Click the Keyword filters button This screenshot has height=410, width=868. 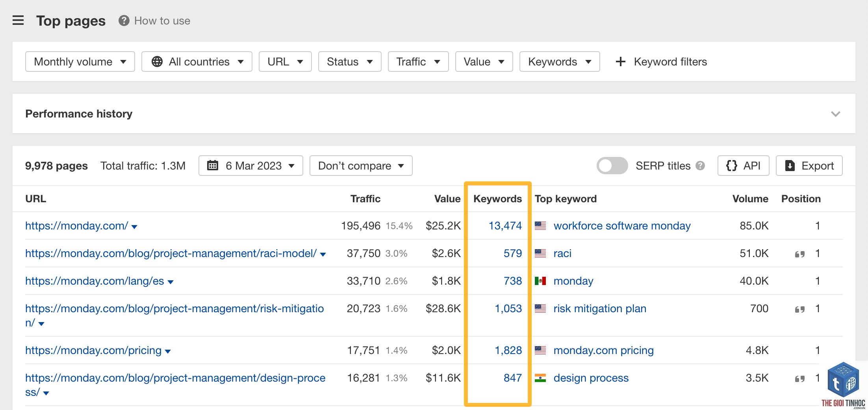pyautogui.click(x=661, y=61)
